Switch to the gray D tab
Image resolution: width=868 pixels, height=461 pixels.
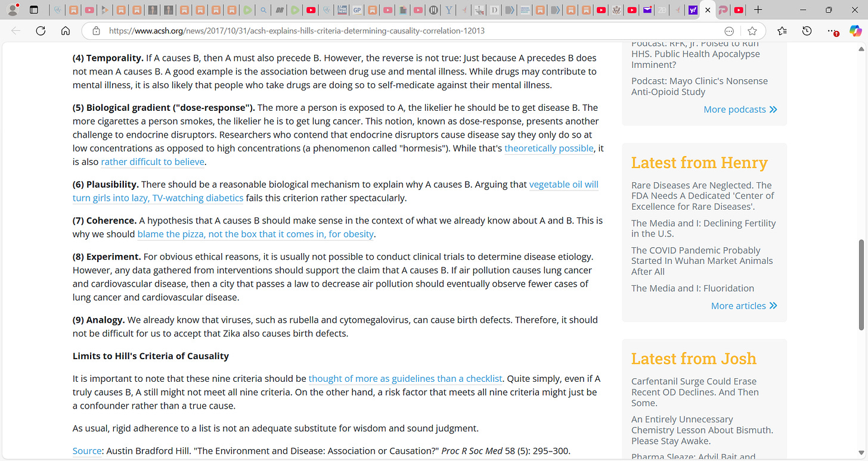coord(495,10)
